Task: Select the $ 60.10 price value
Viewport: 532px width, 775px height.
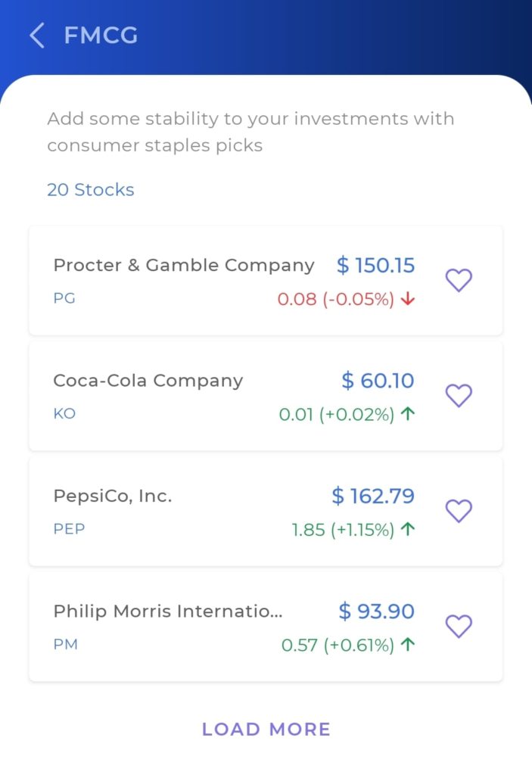Action: (378, 381)
